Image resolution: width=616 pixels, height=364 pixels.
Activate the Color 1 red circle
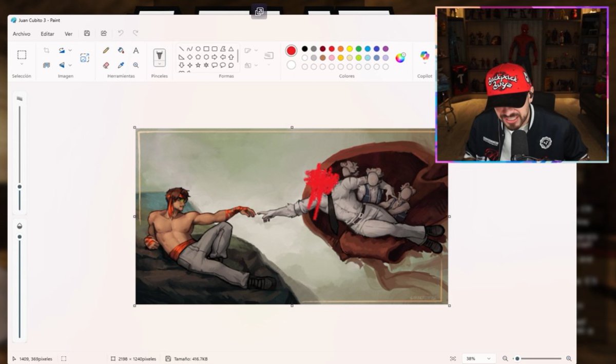coord(291,50)
